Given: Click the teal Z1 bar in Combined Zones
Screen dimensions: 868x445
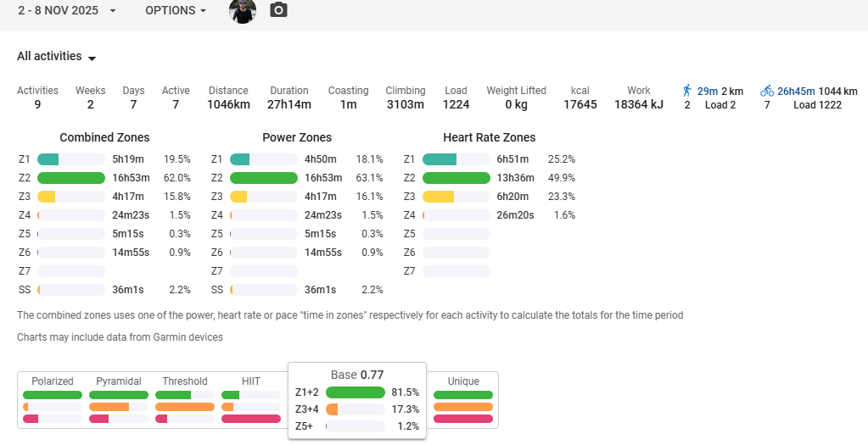Looking at the screenshot, I should pyautogui.click(x=48, y=159).
